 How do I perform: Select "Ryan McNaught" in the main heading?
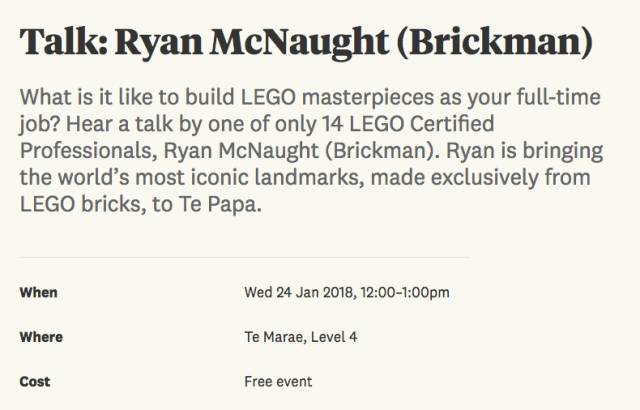[251, 43]
